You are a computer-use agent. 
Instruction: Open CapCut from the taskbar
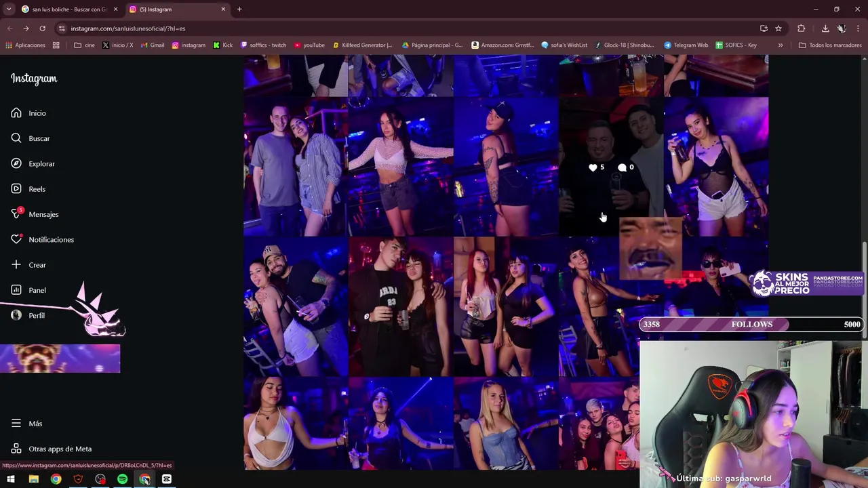(x=167, y=479)
